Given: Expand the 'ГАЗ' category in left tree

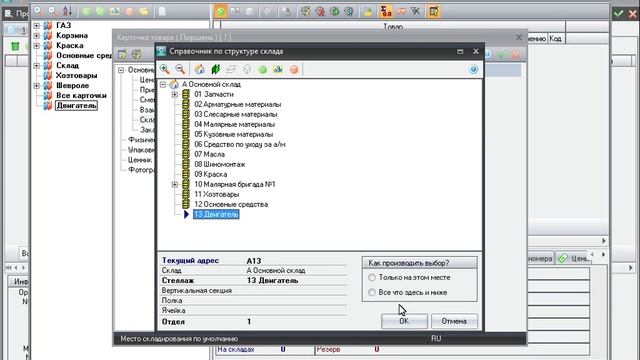Looking at the screenshot, I should coord(36,26).
